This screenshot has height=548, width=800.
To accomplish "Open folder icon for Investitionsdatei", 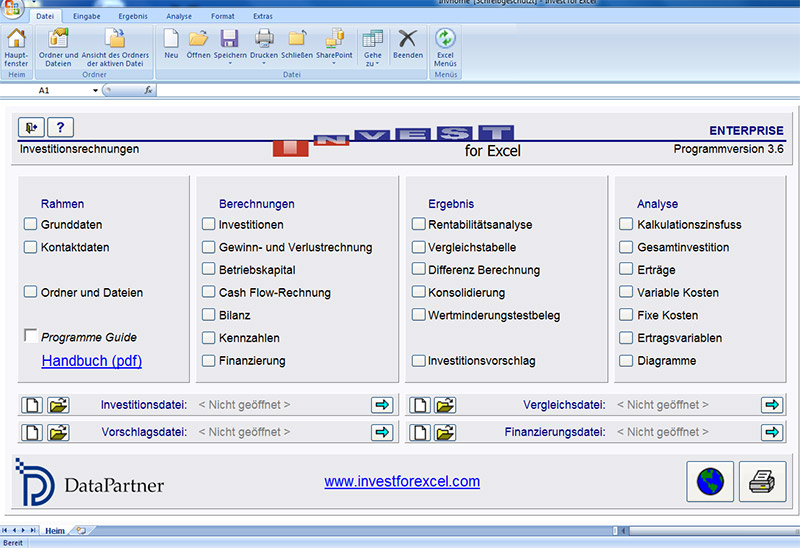I will pyautogui.click(x=59, y=405).
